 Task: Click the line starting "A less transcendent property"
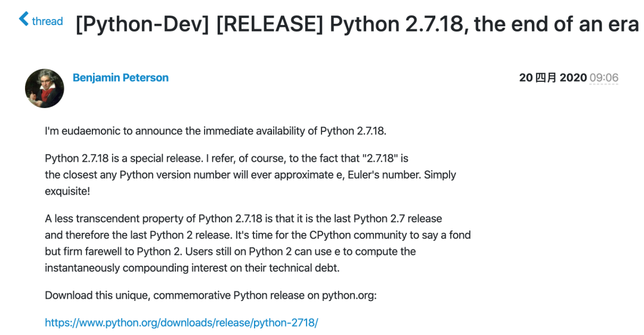[x=243, y=219]
